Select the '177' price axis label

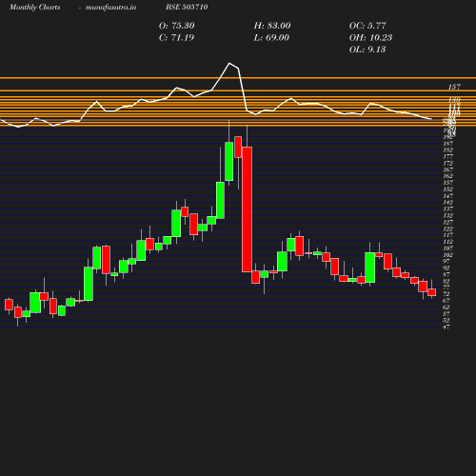pos(448,156)
